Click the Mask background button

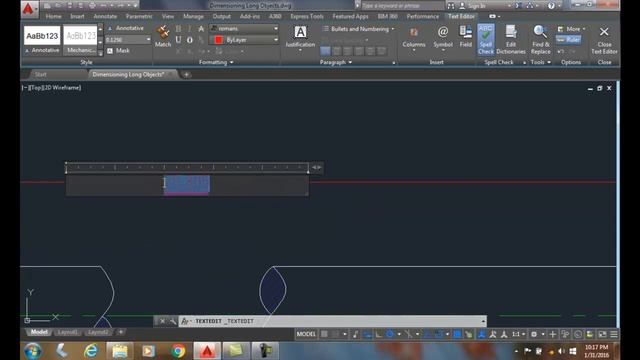[118, 51]
